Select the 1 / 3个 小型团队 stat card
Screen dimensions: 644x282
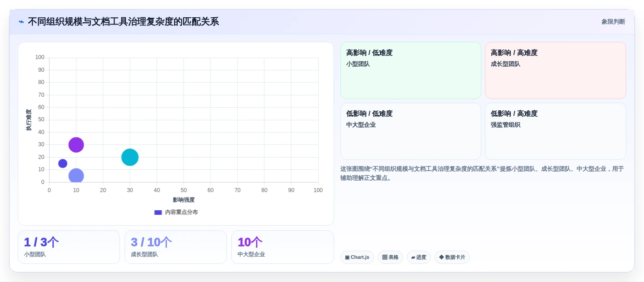[x=69, y=247]
